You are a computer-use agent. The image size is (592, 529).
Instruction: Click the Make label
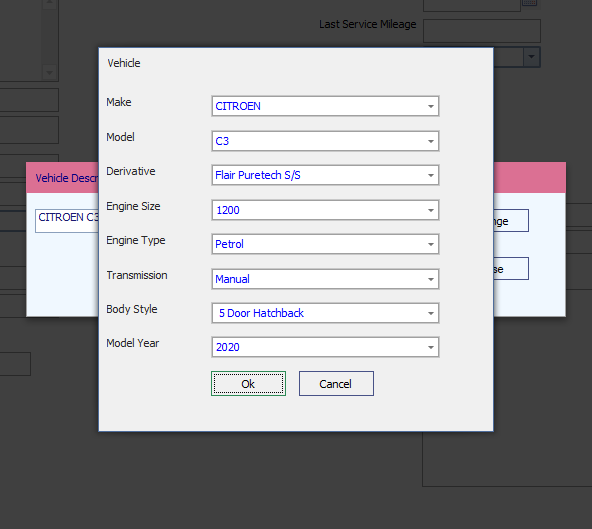(x=119, y=102)
